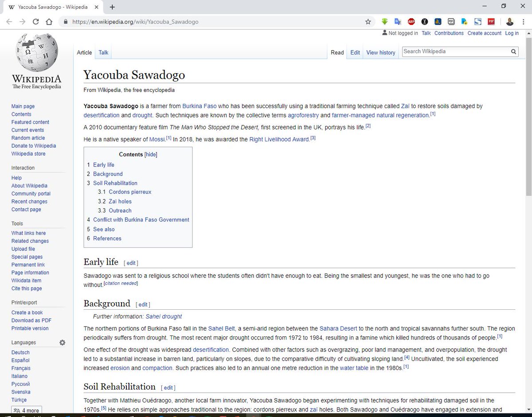Click Download as PDF link
Image resolution: width=532 pixels, height=417 pixels.
point(31,320)
